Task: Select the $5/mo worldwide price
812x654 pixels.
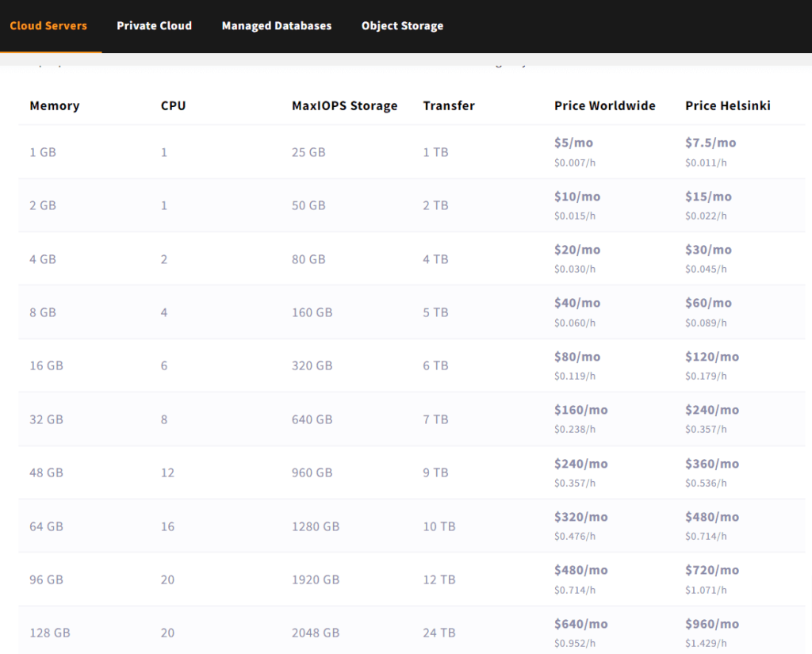Action: (573, 143)
